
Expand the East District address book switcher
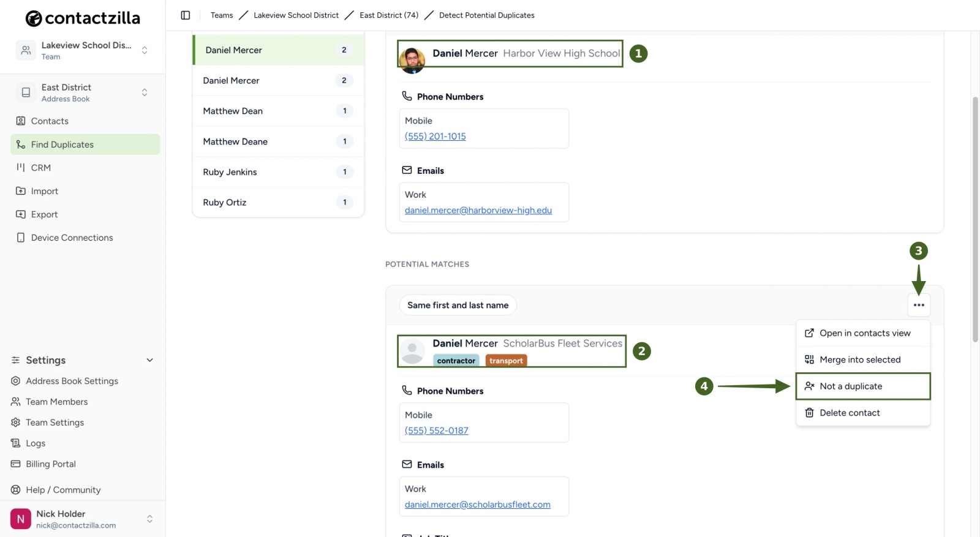point(83,92)
